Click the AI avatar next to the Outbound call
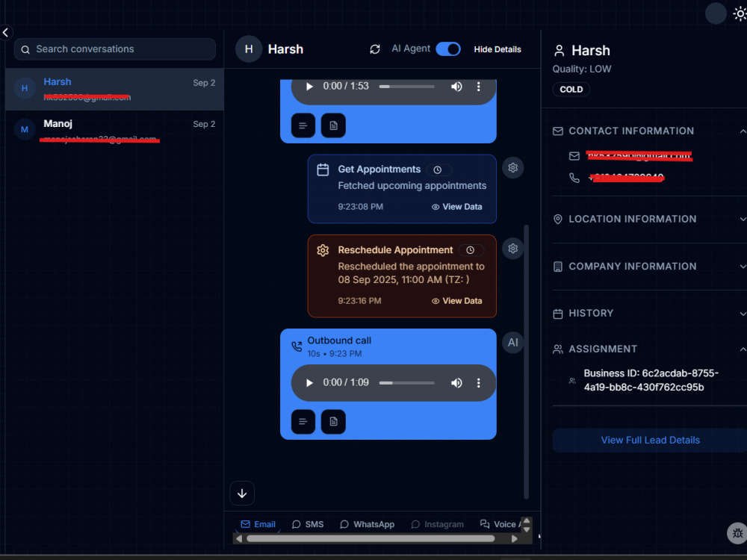The height and width of the screenshot is (560, 747). pyautogui.click(x=512, y=343)
